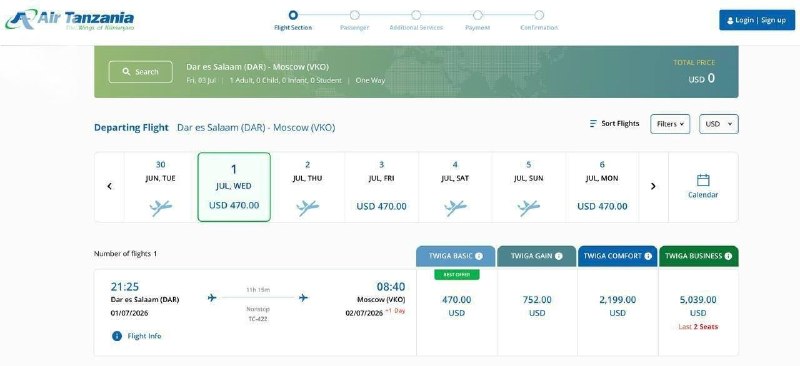800x366 pixels.
Task: Click the Twiga Basic column header
Action: 456,256
